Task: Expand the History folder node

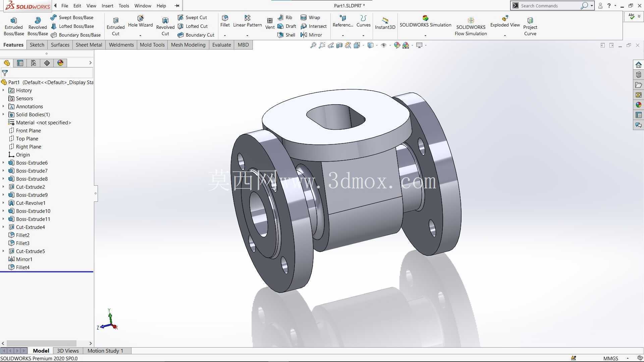Action: click(3, 90)
